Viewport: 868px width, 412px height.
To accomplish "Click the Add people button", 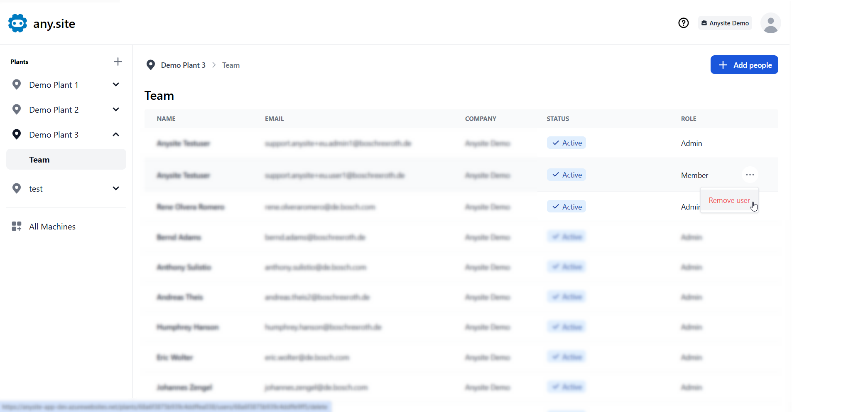I will tap(744, 65).
